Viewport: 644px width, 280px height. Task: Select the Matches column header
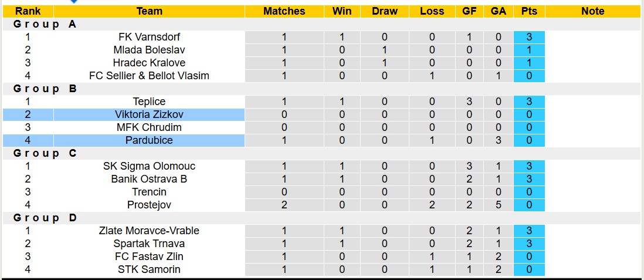pyautogui.click(x=284, y=11)
